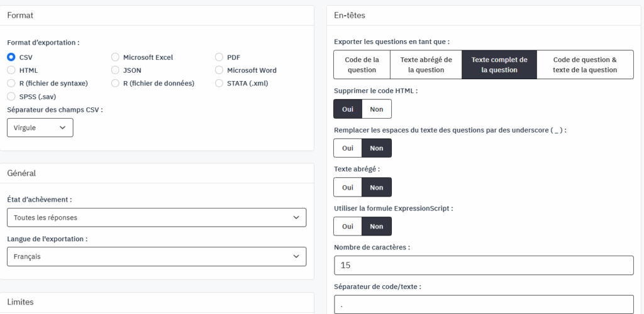Select Code de question & texte option
Viewport: 644px width, 314px height.
point(585,65)
